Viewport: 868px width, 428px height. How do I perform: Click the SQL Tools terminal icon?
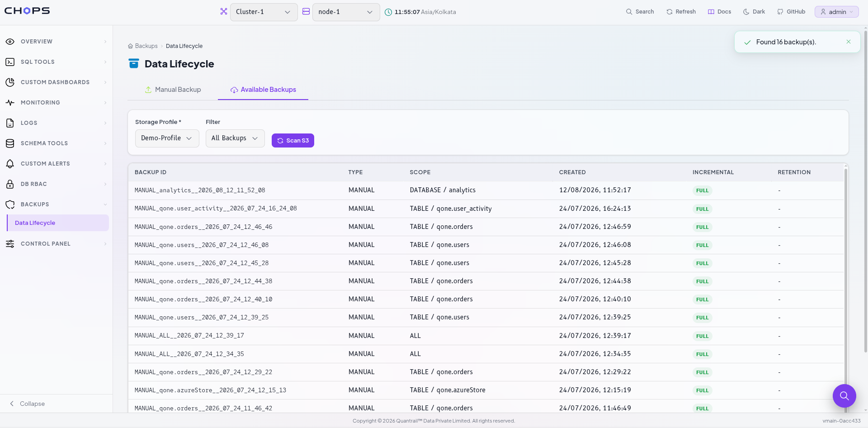coord(10,62)
